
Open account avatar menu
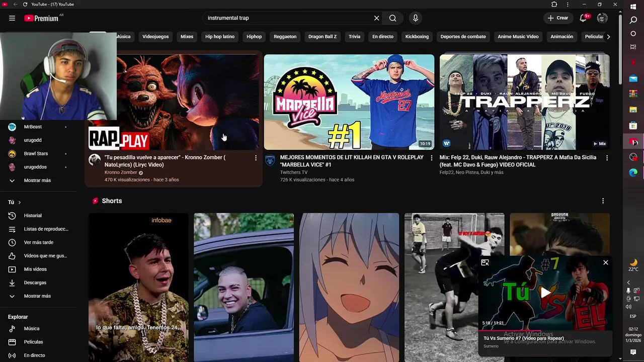(602, 18)
